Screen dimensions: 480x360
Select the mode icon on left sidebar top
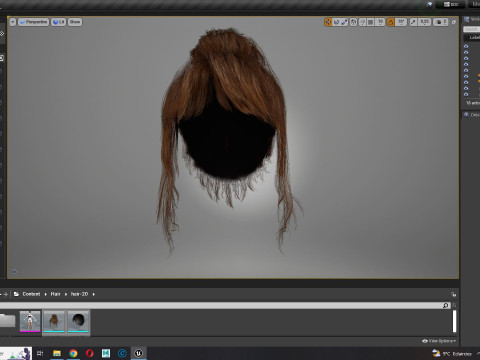2,33
